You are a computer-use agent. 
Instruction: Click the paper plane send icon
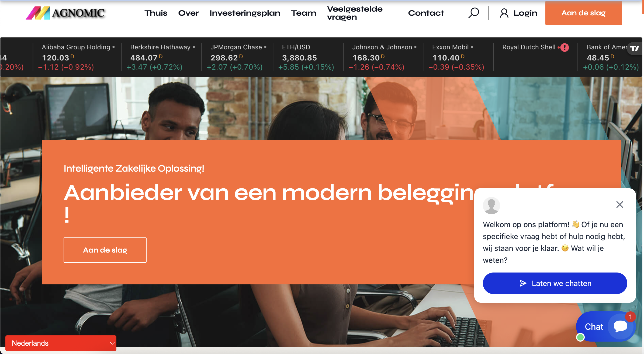[523, 283]
